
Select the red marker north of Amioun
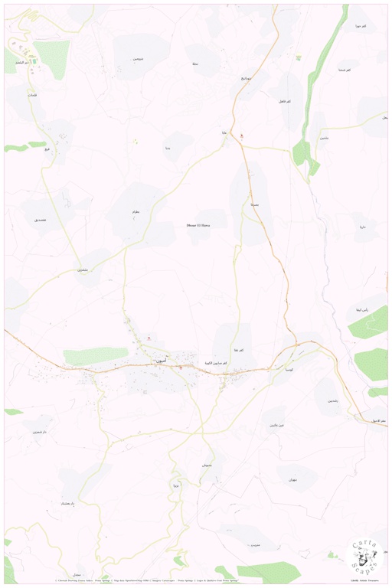click(149, 338)
